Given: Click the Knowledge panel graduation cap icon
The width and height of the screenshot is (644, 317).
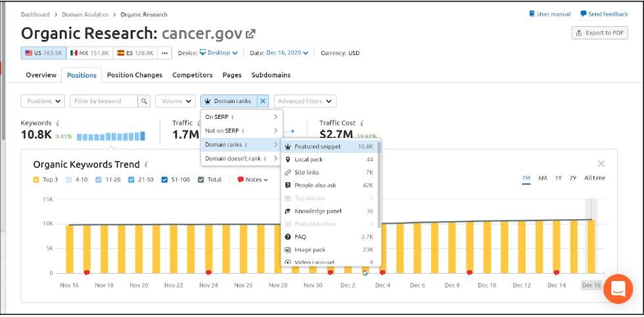Looking at the screenshot, I should (x=288, y=211).
